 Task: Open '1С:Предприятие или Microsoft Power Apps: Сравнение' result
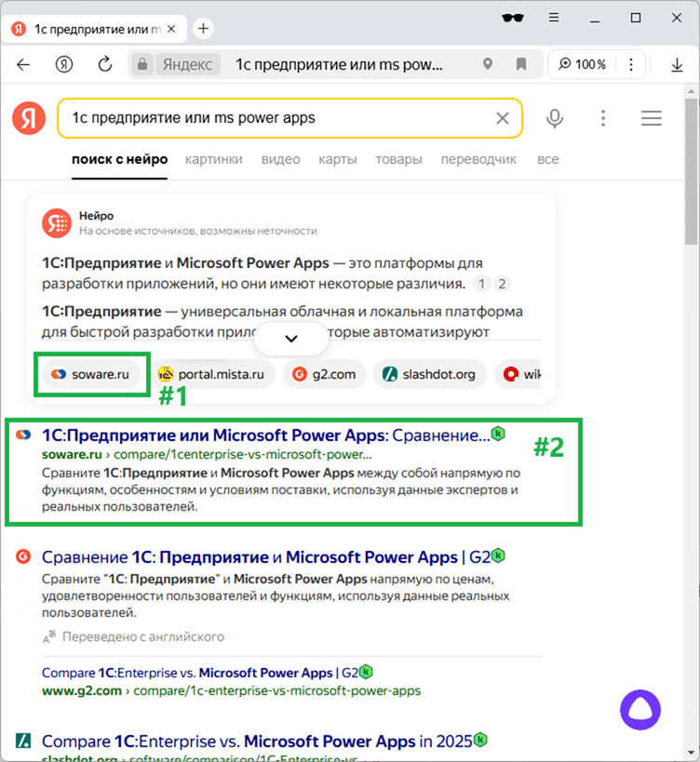pos(266,435)
